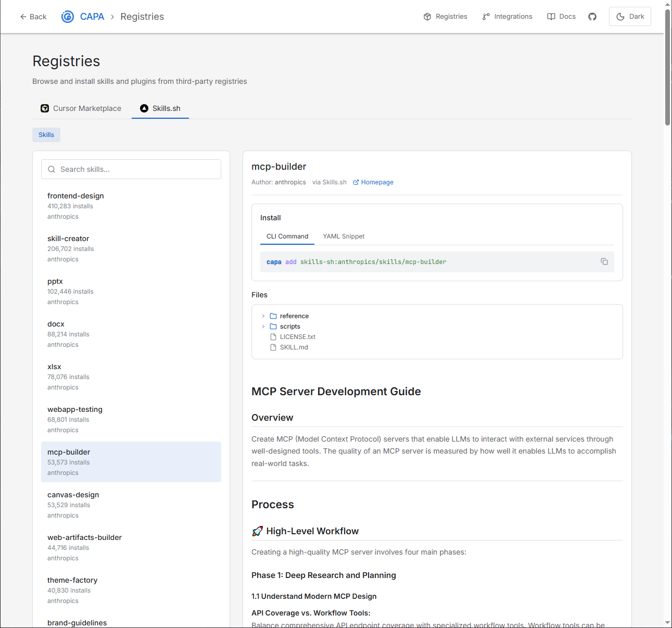Select the skill-creator skill

point(131,248)
